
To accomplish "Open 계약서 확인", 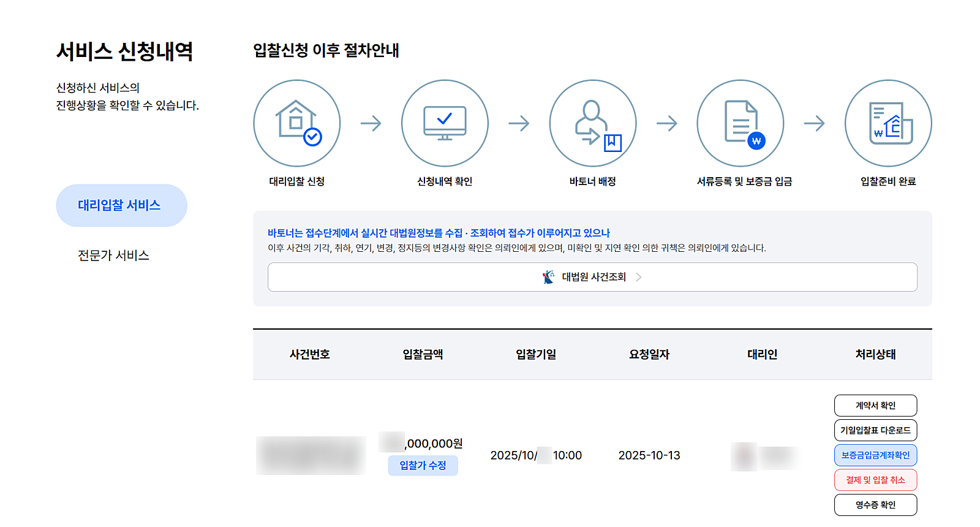I will coord(875,406).
